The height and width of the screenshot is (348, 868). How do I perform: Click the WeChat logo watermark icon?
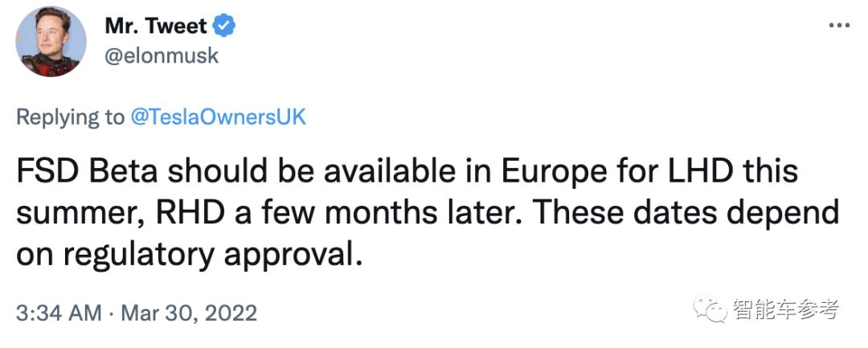[712, 308]
